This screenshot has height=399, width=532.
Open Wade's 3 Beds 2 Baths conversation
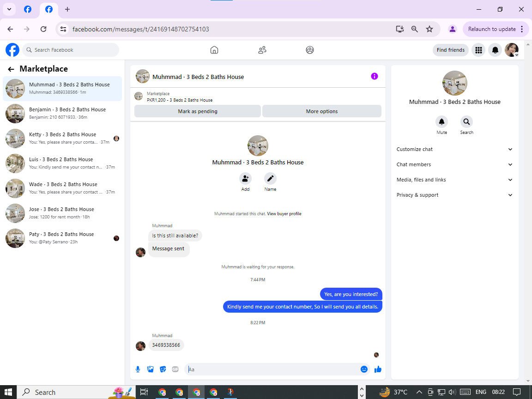pos(62,188)
